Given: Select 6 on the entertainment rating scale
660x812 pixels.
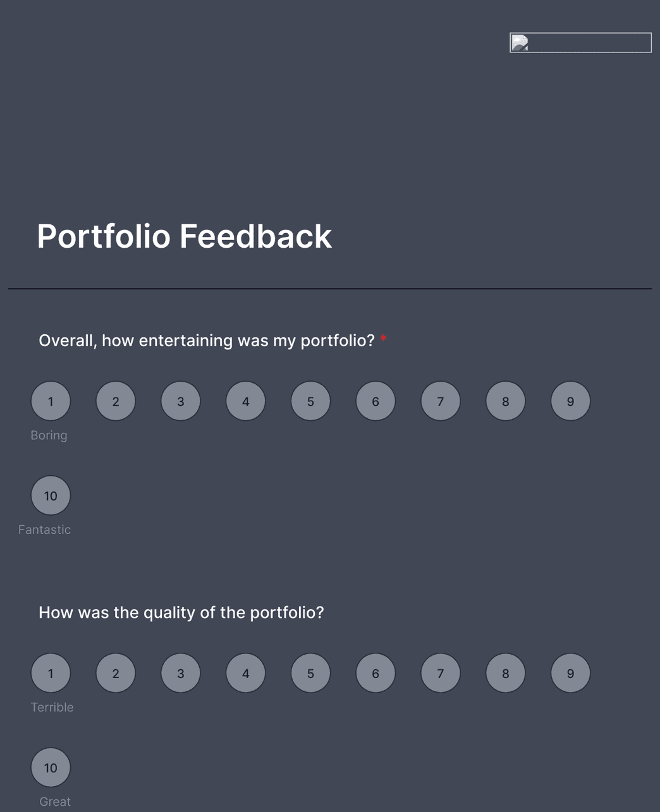Looking at the screenshot, I should 376,401.
